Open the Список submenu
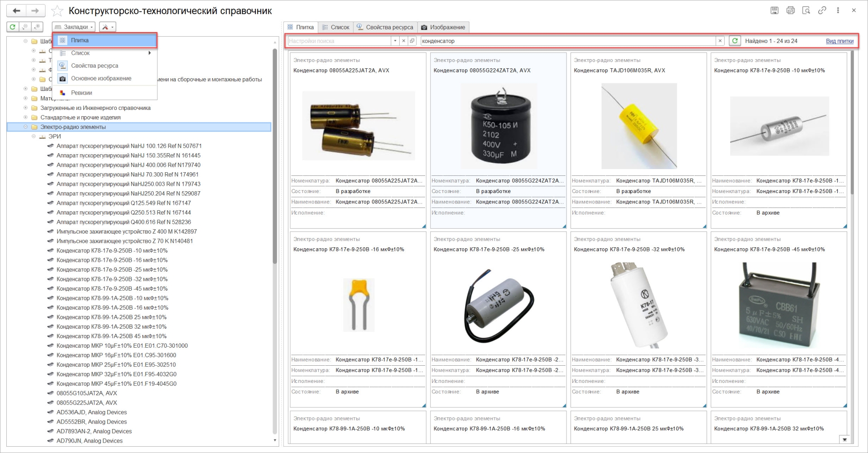 (x=105, y=53)
